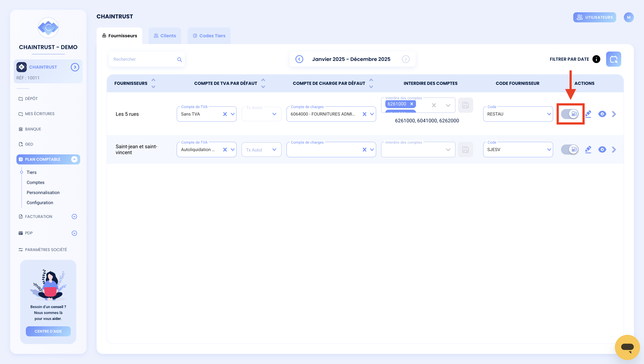
Task: Click the Janvier 2025 - Décembre 2025 period label
Action: (x=351, y=59)
